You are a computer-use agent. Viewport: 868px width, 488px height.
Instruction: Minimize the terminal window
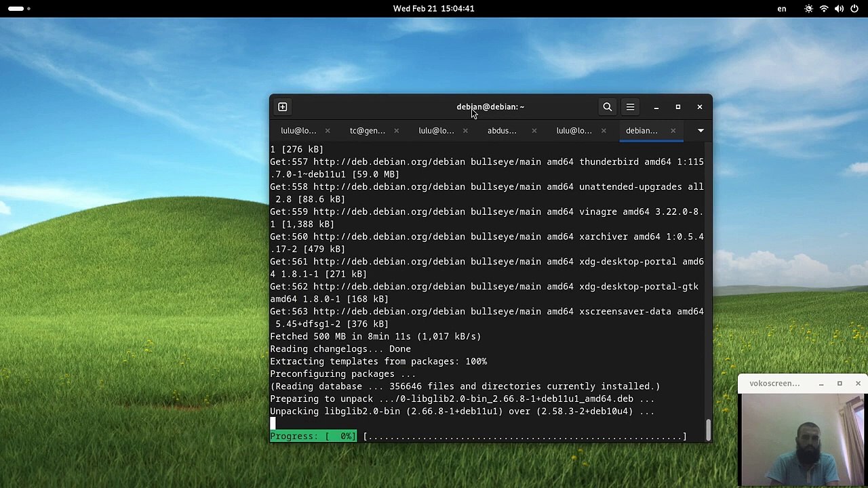[x=656, y=107]
